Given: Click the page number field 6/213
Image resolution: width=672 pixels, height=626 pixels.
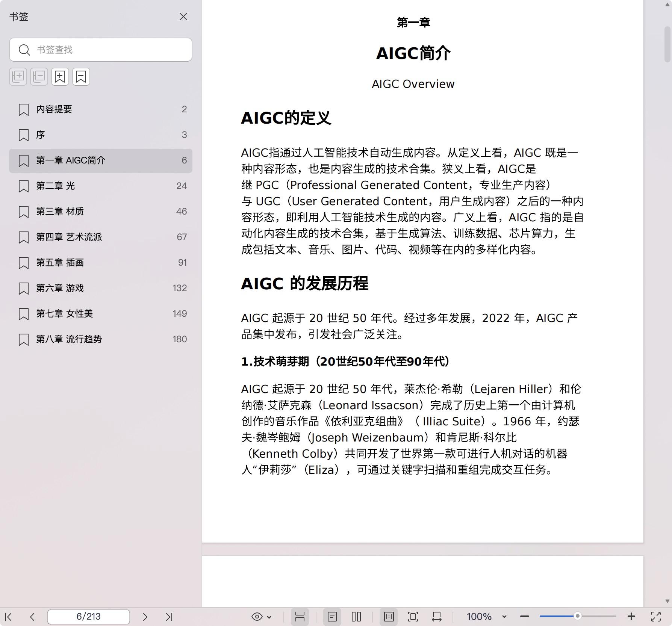Looking at the screenshot, I should tap(89, 617).
